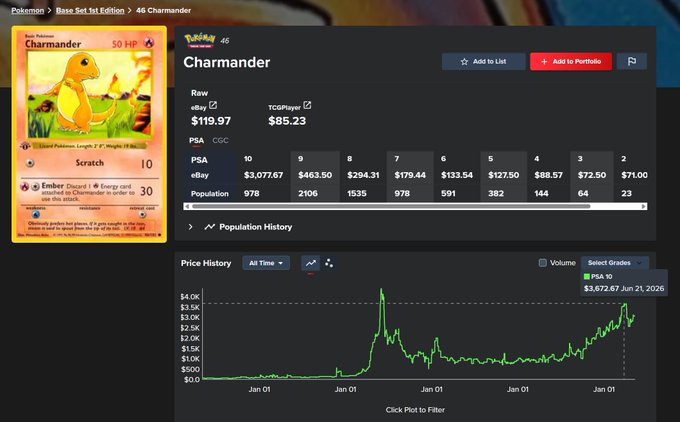The width and height of the screenshot is (680, 422).
Task: Click the Click Plot to Filter caption
Action: (x=415, y=410)
